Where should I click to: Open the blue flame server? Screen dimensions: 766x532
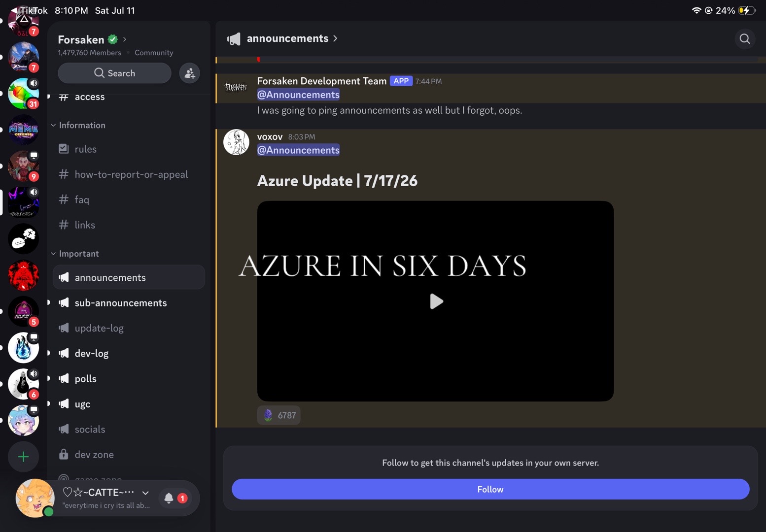point(23,348)
